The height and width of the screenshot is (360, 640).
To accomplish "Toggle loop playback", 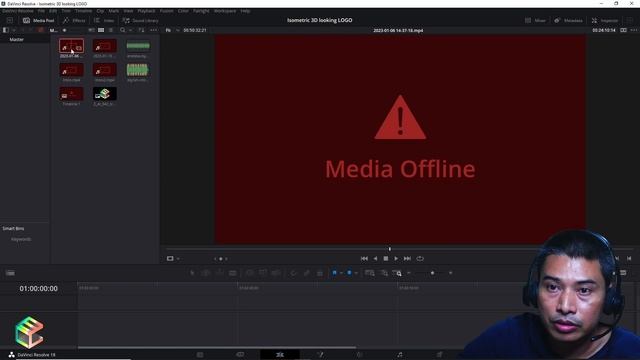I will tap(420, 258).
